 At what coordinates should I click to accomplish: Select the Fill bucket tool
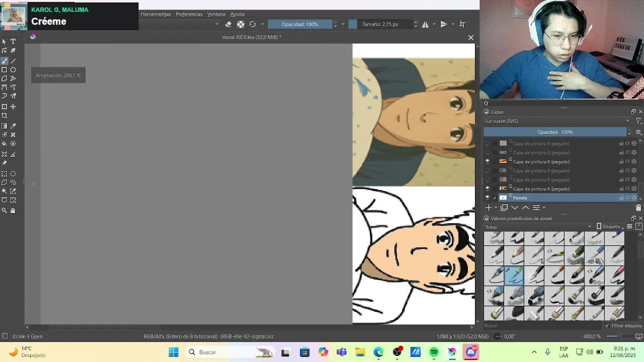point(5,144)
